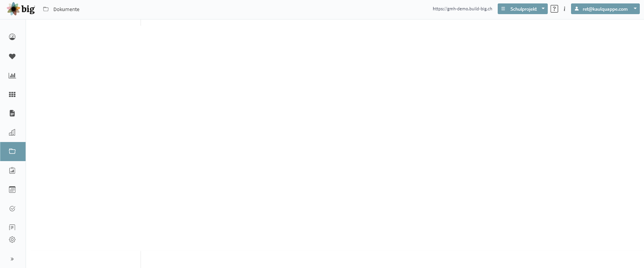
Task: Open the building cost chart icon
Action: [x=12, y=132]
